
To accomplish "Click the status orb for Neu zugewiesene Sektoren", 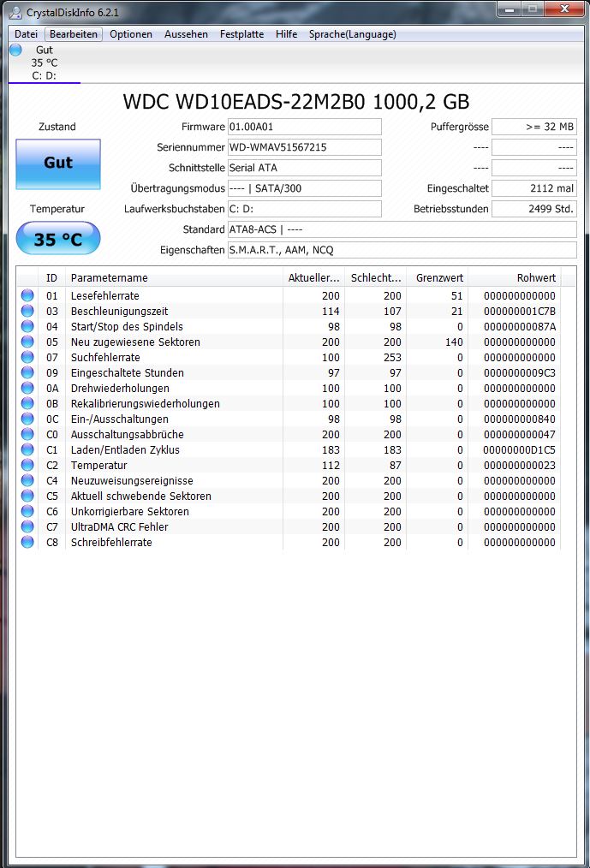I will pyautogui.click(x=27, y=342).
